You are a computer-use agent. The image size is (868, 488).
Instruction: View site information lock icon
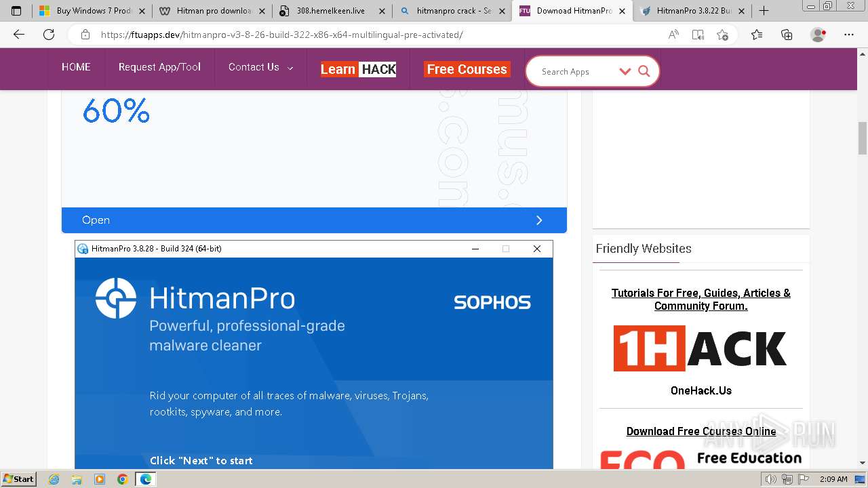click(85, 35)
